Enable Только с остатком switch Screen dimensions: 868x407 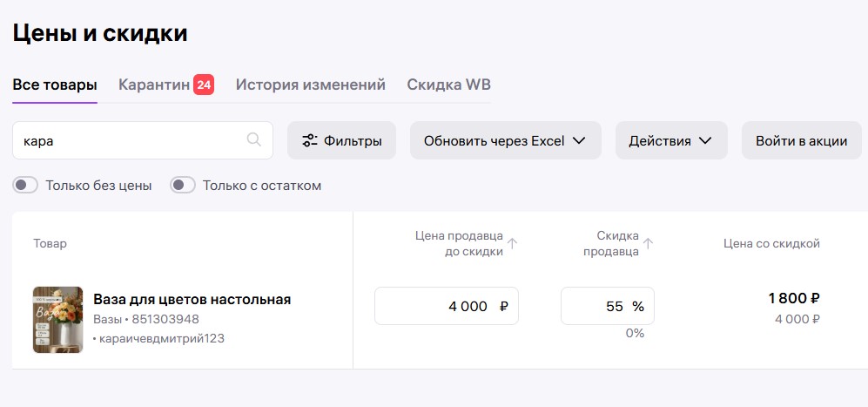click(x=182, y=185)
